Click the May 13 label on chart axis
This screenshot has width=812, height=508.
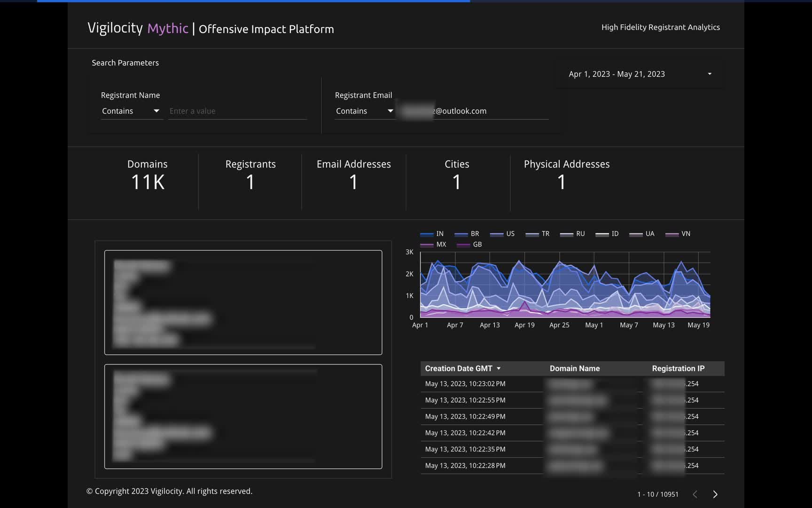[664, 325]
